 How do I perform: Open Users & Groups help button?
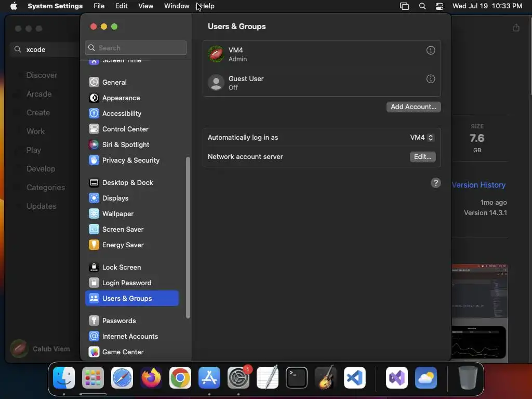coord(436,183)
